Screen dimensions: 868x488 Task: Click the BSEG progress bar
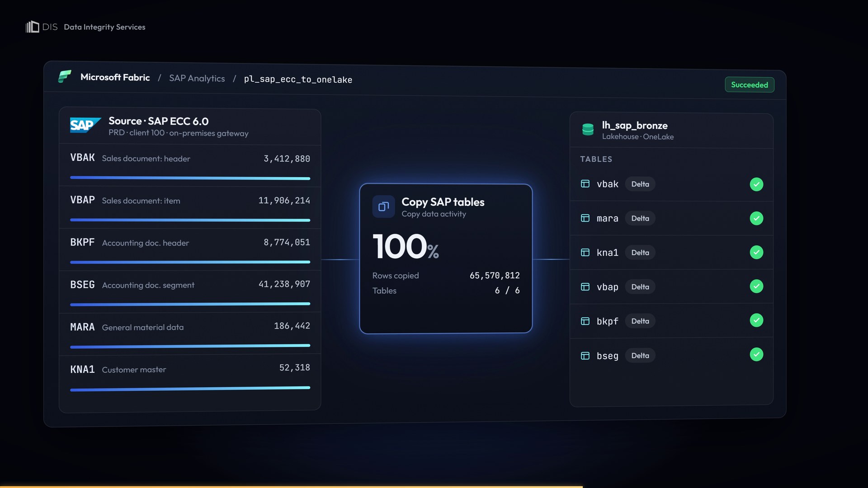190,304
